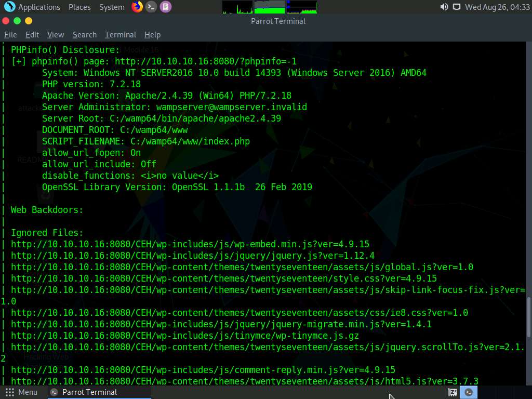The image size is (532, 399).
Task: Click the System: Windows NT SERVER2016 line
Action: tap(234, 73)
